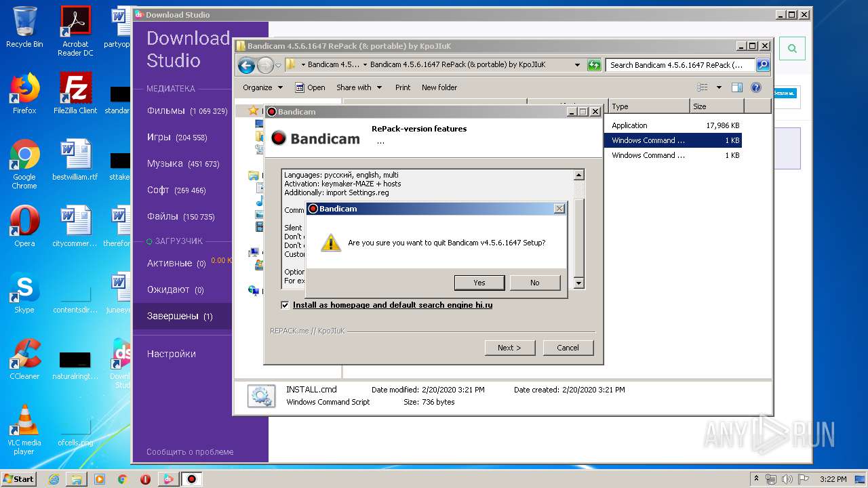Click the Windows Start button
This screenshot has height=488, width=868.
19,479
